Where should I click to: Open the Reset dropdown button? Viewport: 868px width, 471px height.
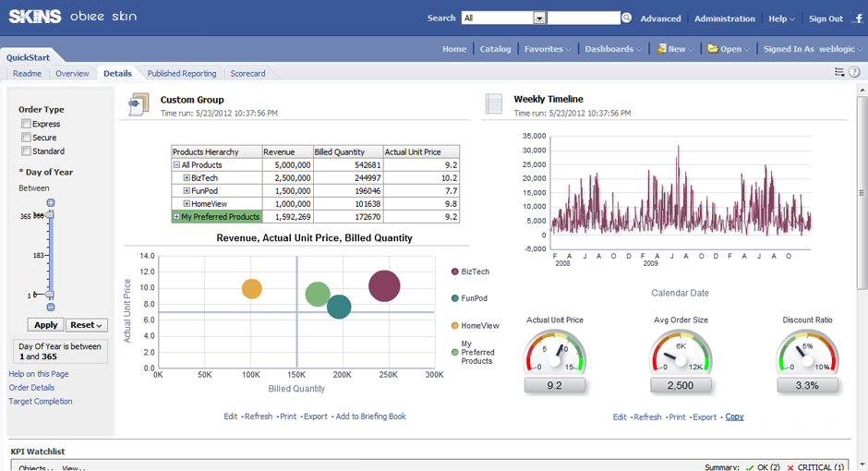pyautogui.click(x=87, y=325)
